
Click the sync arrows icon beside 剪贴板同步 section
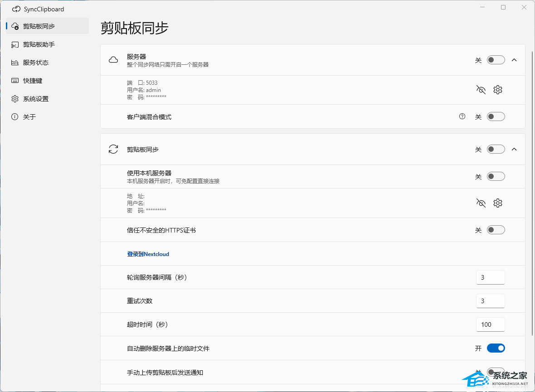tap(113, 149)
